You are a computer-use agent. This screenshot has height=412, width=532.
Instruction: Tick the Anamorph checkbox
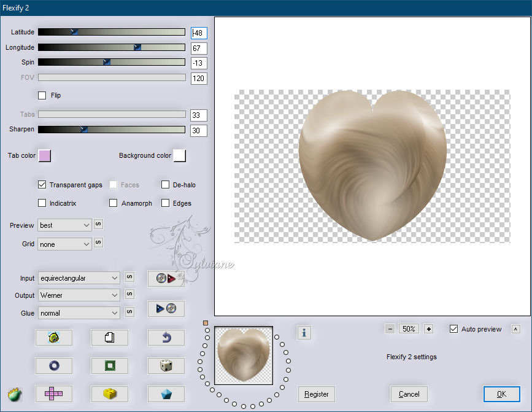coord(114,203)
